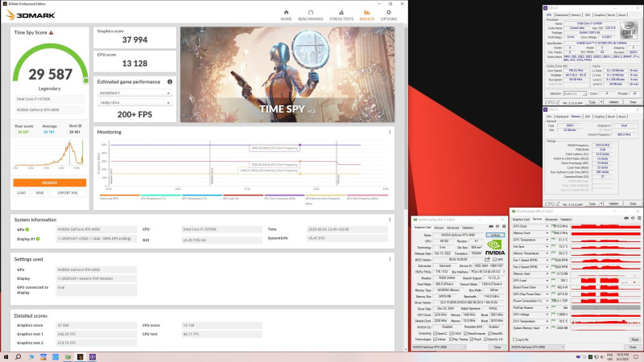The width and height of the screenshot is (644, 362).
Task: Open 3DMark Options gear
Action: pos(389,15)
